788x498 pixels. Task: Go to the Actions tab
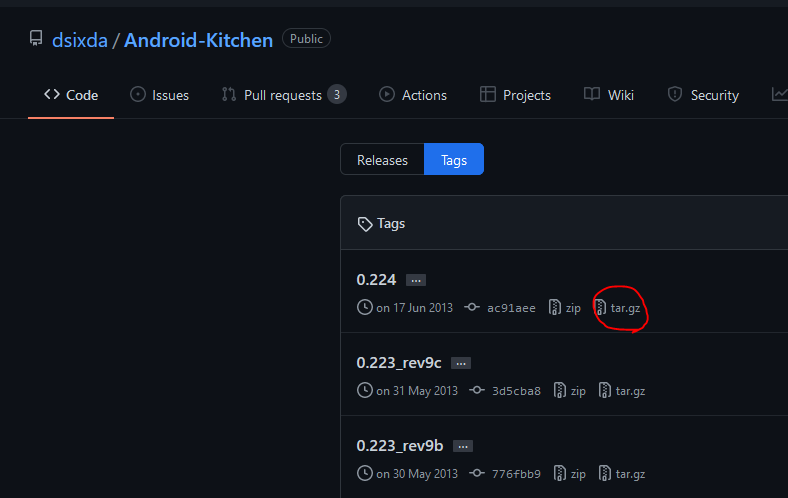[x=413, y=95]
